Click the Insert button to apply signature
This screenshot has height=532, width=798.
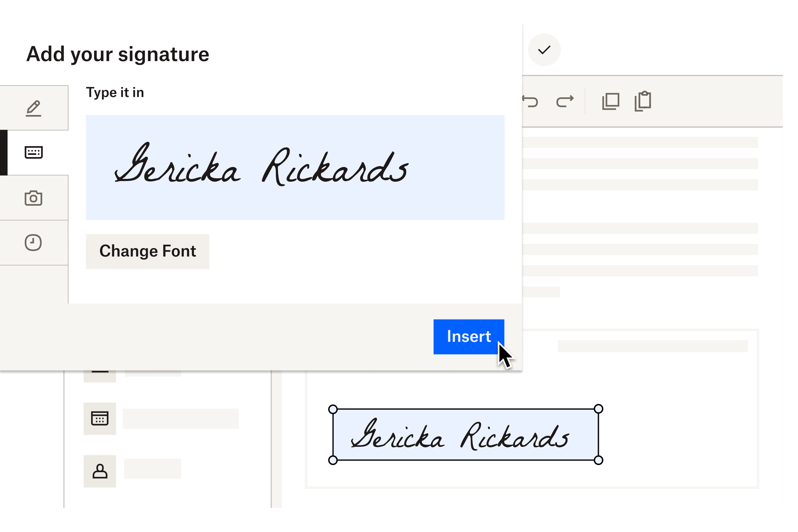469,337
